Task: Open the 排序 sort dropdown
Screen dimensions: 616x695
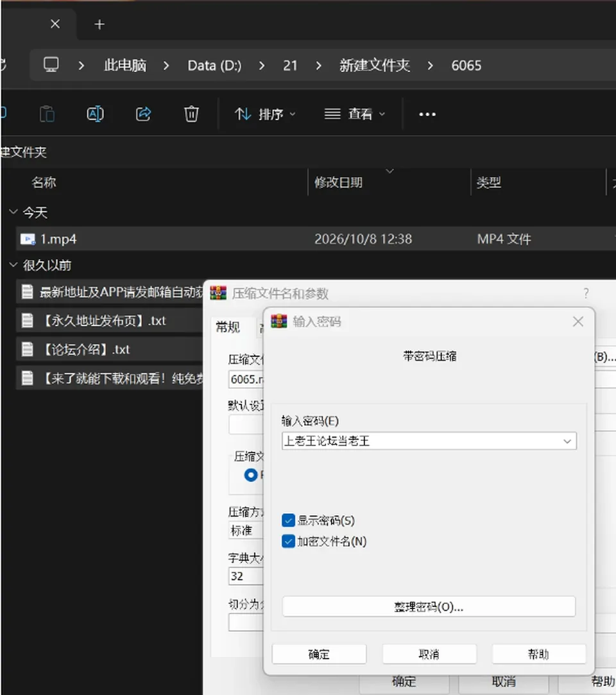Action: click(265, 114)
